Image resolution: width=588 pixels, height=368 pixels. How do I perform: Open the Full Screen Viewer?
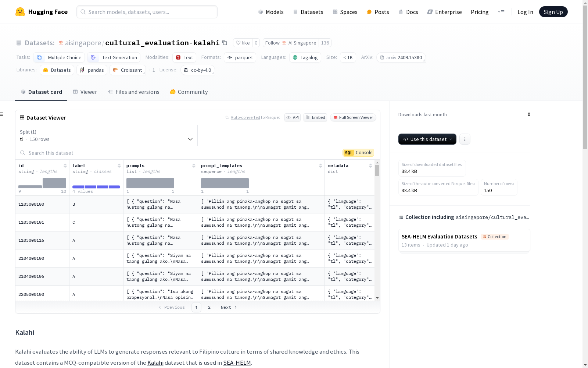point(353,117)
